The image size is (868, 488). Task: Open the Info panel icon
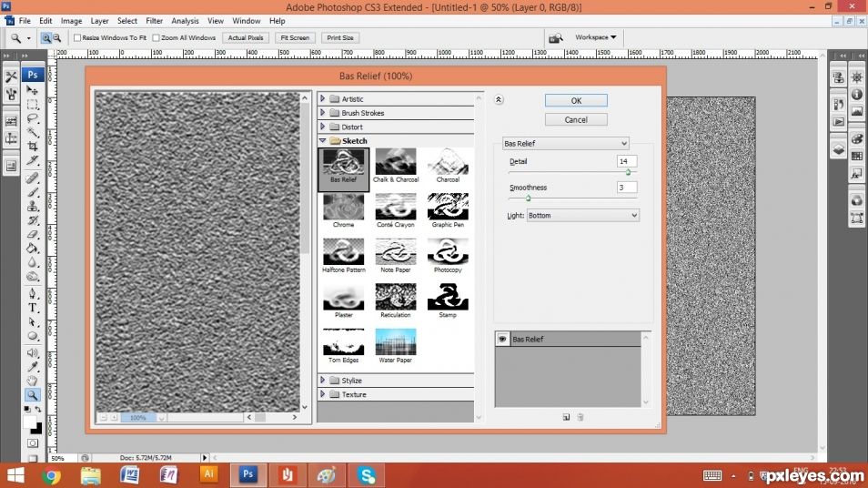coord(857,94)
